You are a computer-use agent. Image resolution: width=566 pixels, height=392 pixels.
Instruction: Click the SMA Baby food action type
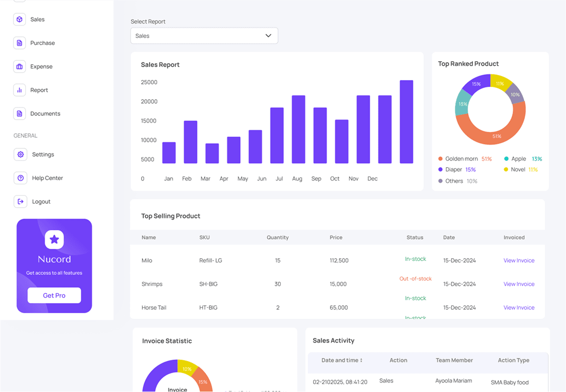tap(510, 382)
